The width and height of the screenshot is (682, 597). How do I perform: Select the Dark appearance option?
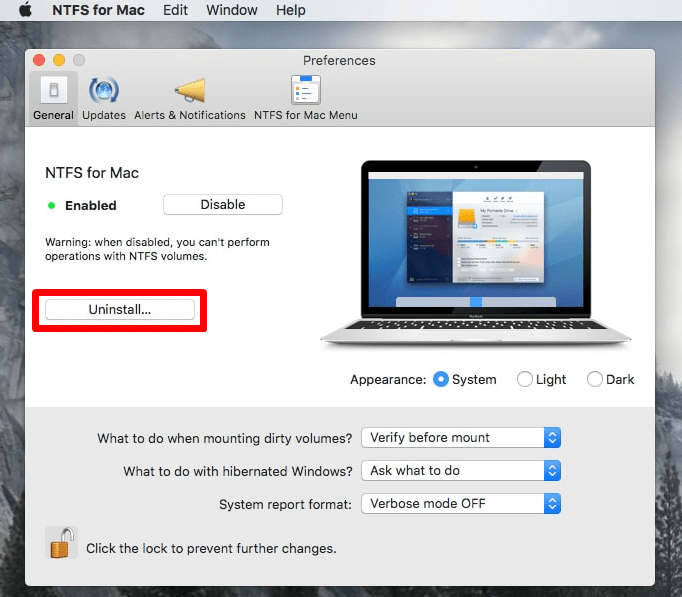coord(595,379)
